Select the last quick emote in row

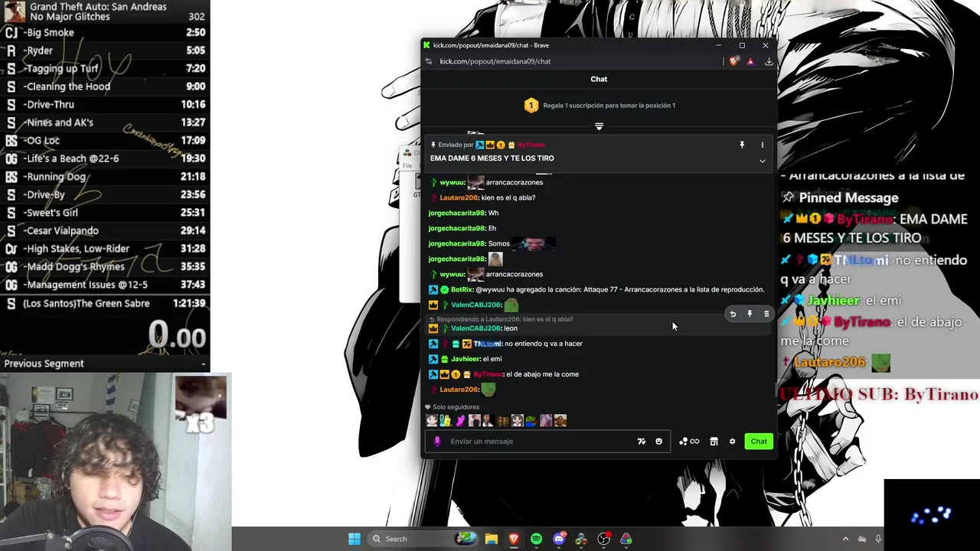(560, 420)
